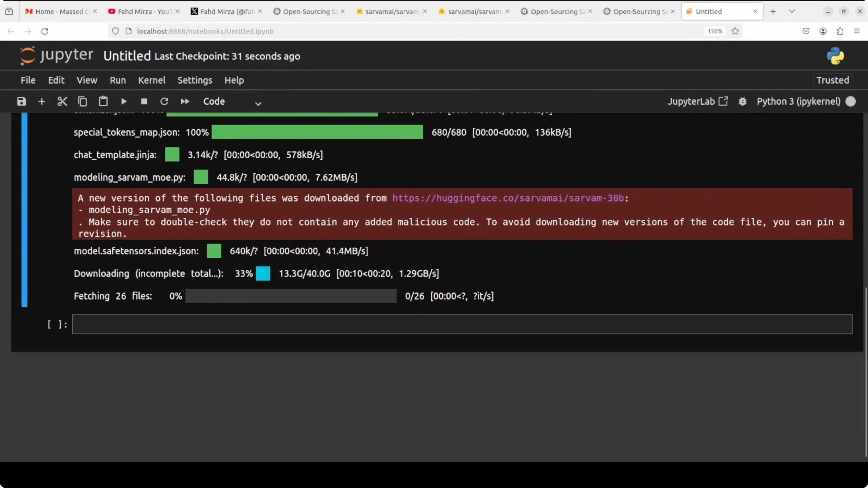The width and height of the screenshot is (868, 488).
Task: Restart kernel and run all cells
Action: pos(185,101)
